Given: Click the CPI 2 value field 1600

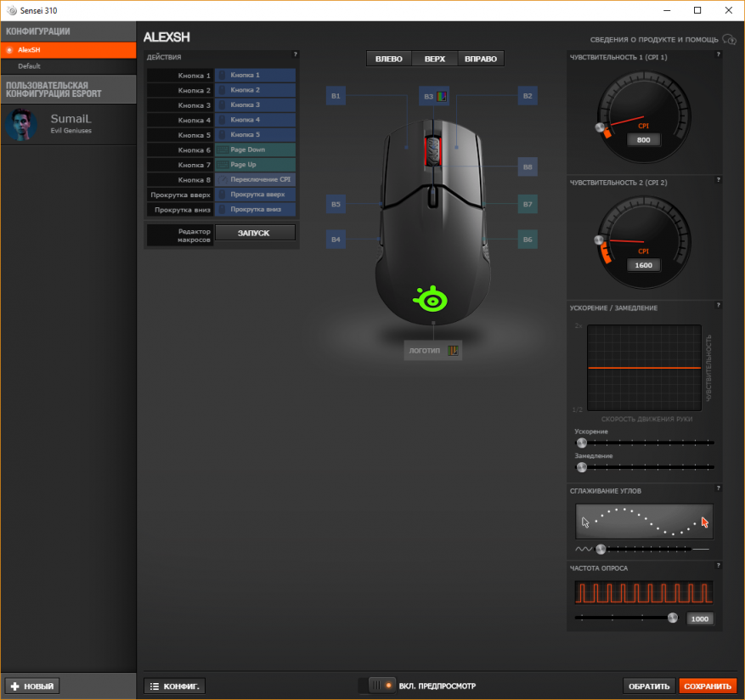Looking at the screenshot, I should pos(643,265).
